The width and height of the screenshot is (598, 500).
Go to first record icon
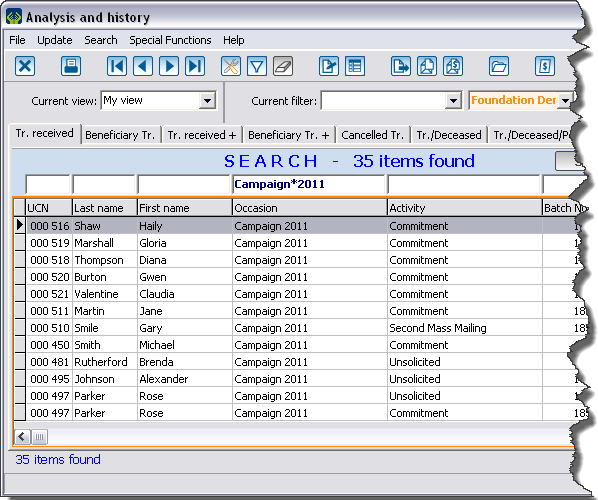[x=117, y=66]
